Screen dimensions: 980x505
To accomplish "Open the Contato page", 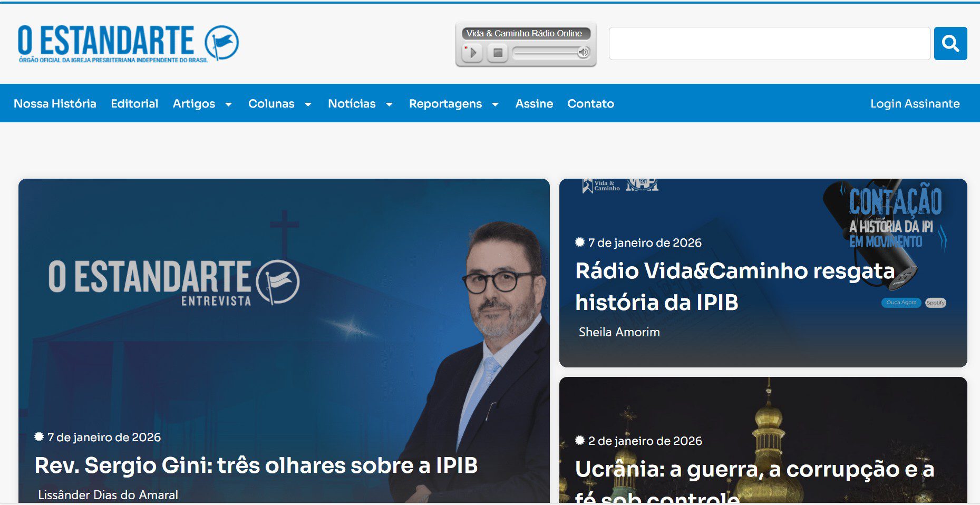I will coord(590,103).
